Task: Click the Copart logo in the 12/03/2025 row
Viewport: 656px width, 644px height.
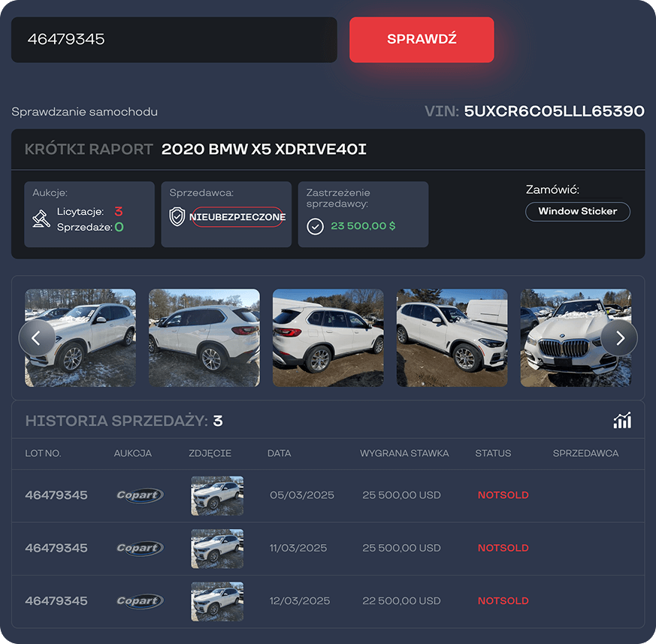Action: point(140,600)
